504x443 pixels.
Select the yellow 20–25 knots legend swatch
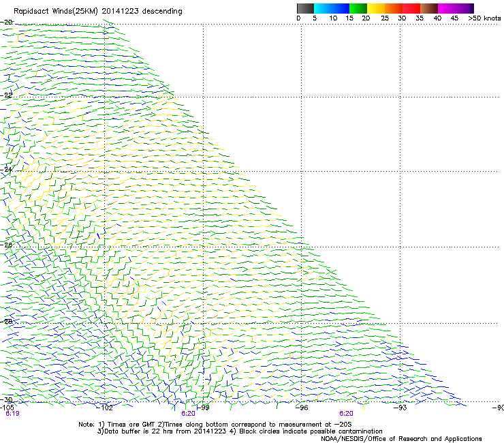pos(376,8)
